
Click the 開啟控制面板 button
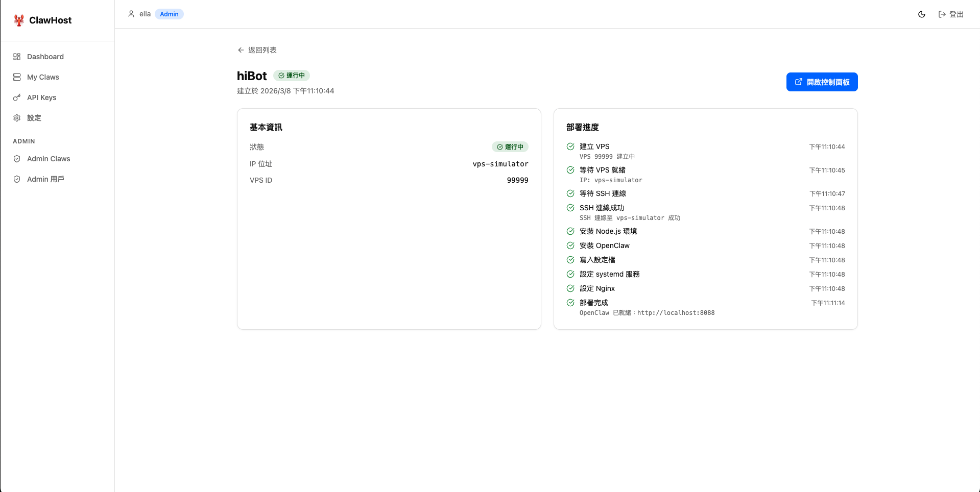pyautogui.click(x=822, y=82)
